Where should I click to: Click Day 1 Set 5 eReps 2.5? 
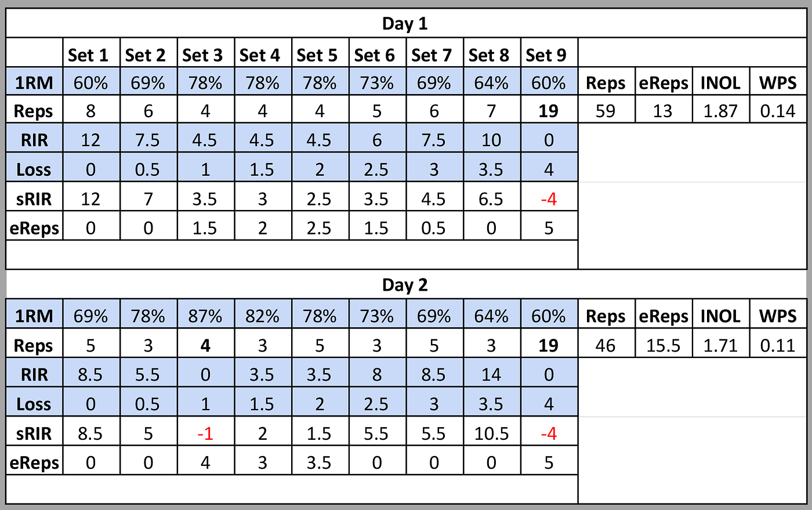pos(320,227)
